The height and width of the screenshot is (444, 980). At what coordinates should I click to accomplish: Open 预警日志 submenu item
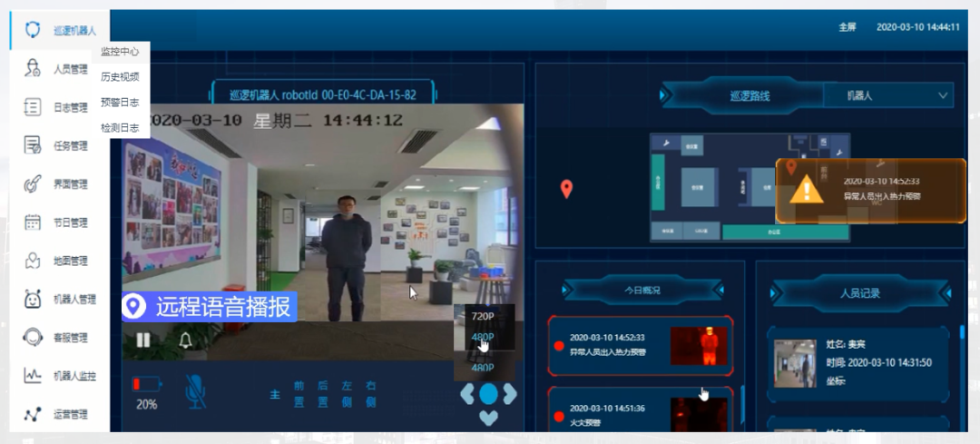click(120, 103)
